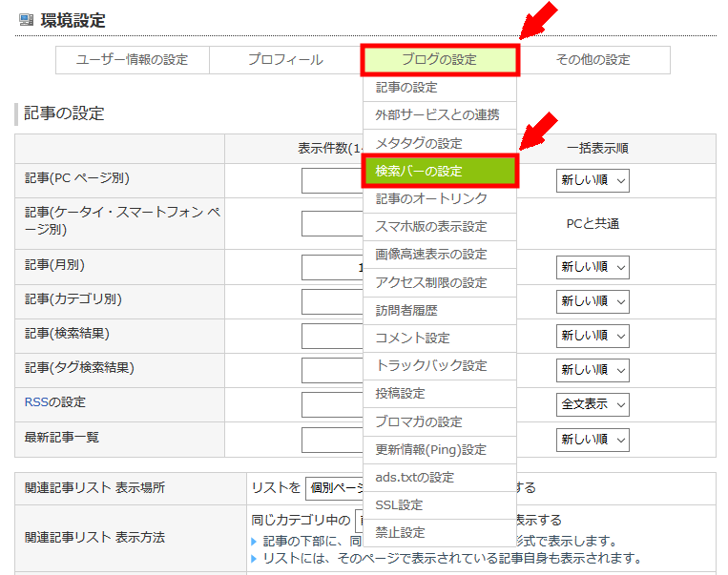The width and height of the screenshot is (728, 575).
Task: Switch to the プロフィール tab
Action: 285,60
